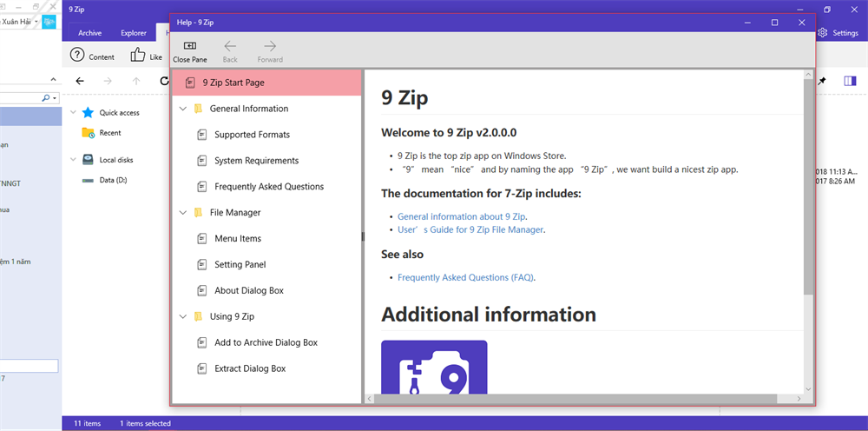Click the Setting Panel document icon
Image resolution: width=868 pixels, height=431 pixels.
(202, 265)
